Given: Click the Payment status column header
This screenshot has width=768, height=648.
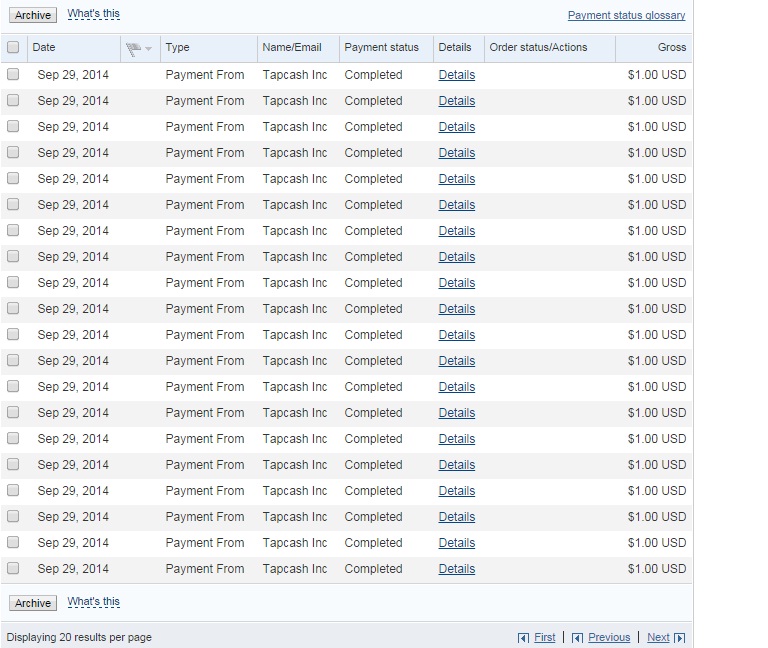Looking at the screenshot, I should tap(381, 47).
